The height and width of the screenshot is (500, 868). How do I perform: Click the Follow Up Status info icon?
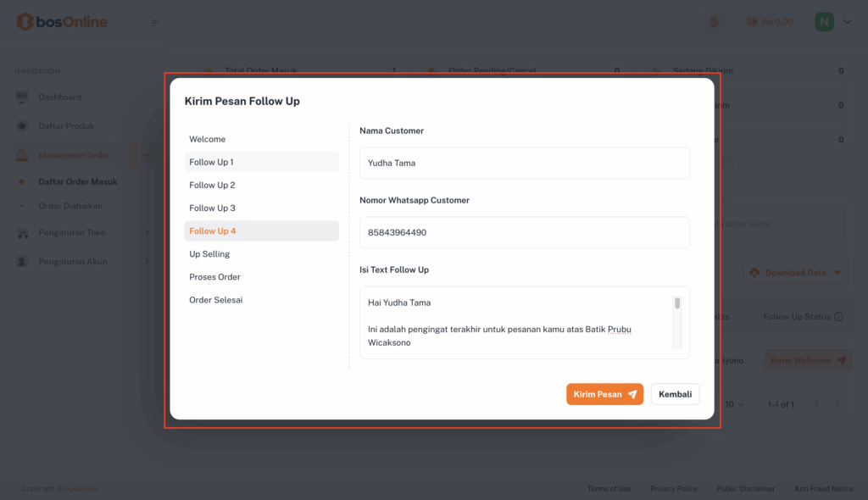pos(838,317)
